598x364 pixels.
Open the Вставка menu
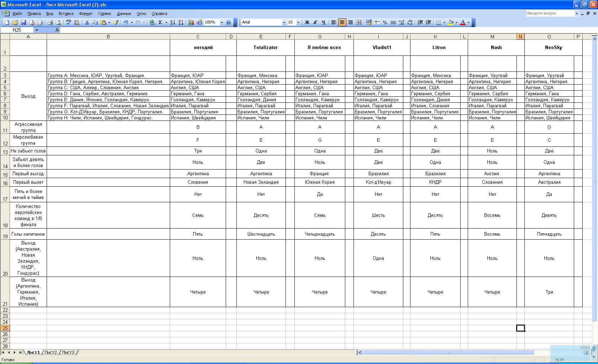click(x=66, y=14)
